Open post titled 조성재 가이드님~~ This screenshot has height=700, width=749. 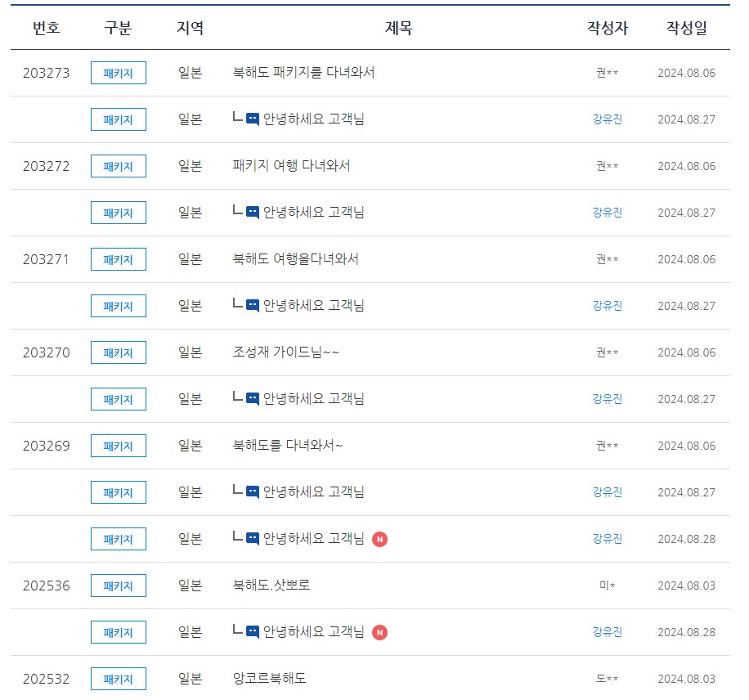pos(285,352)
